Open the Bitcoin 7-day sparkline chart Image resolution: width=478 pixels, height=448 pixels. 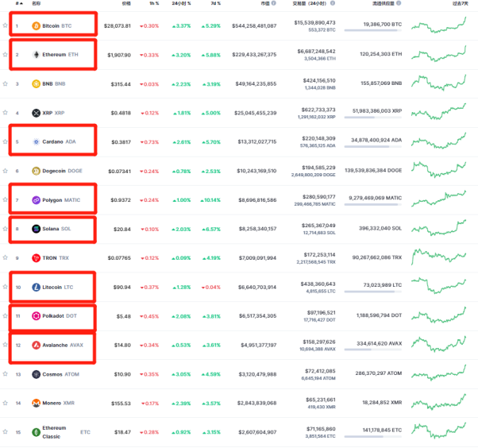438,25
